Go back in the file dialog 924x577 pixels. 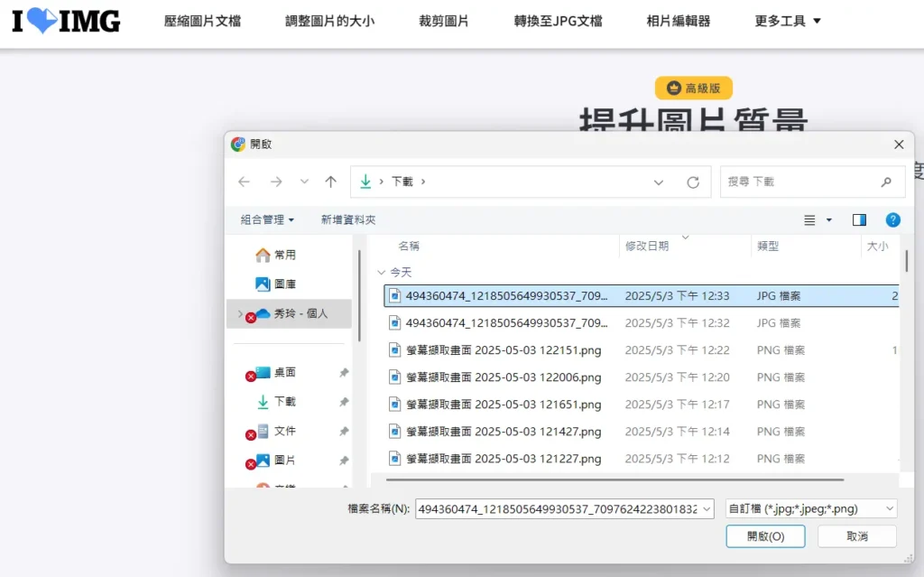pos(244,181)
